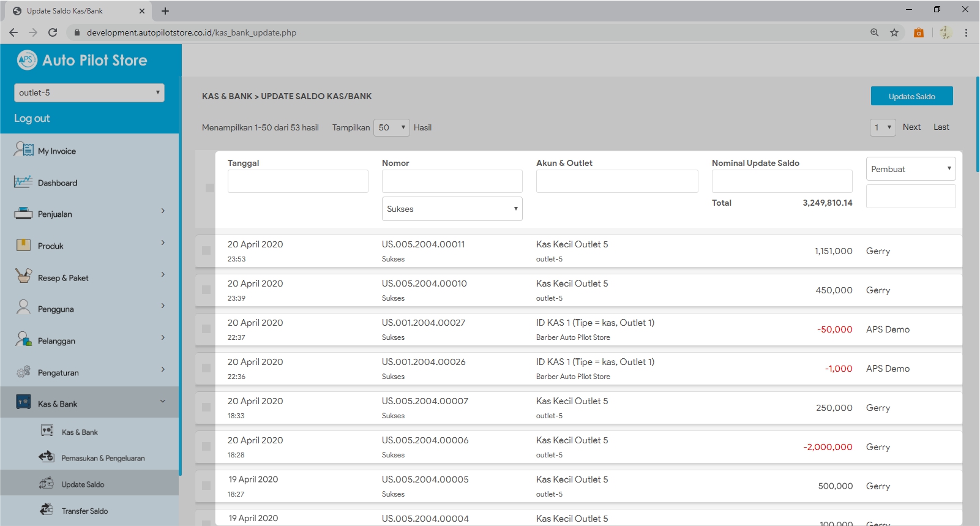
Task: Check the box for US.005.2004.00011 row
Action: pyautogui.click(x=206, y=250)
